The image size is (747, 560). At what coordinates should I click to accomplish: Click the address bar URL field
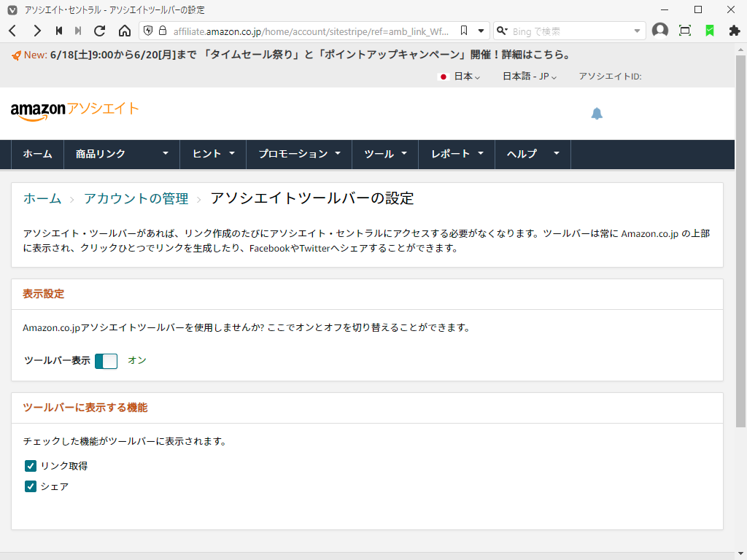309,31
